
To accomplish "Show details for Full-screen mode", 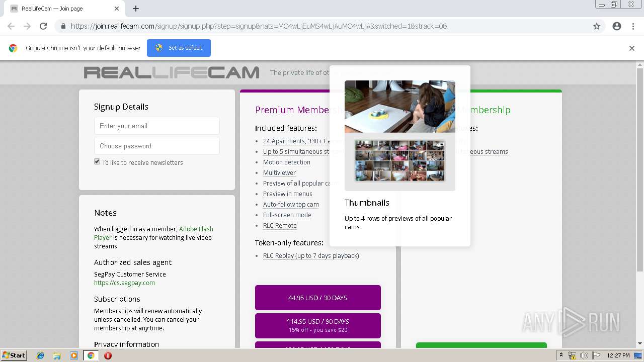I will click(x=287, y=215).
